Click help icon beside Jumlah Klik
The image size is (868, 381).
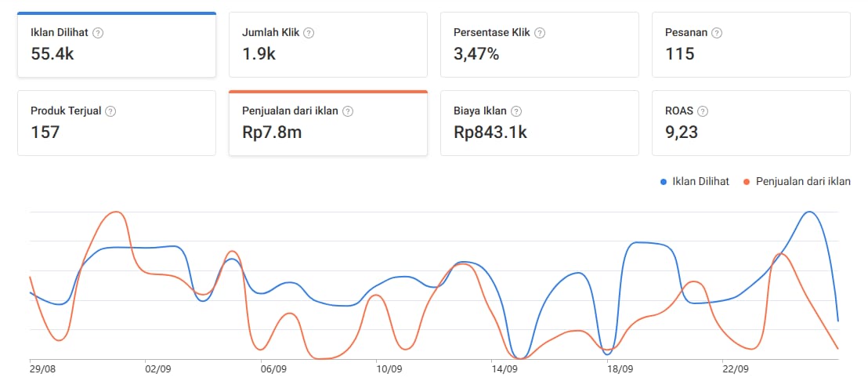click(x=309, y=33)
